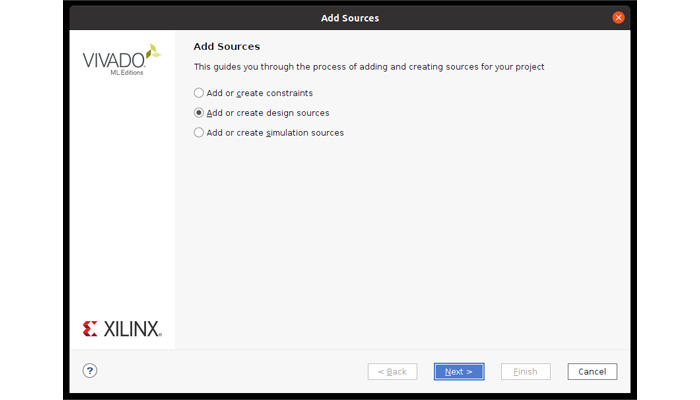
Task: Click the green leaf emblem beside Vivado
Action: pyautogui.click(x=153, y=51)
